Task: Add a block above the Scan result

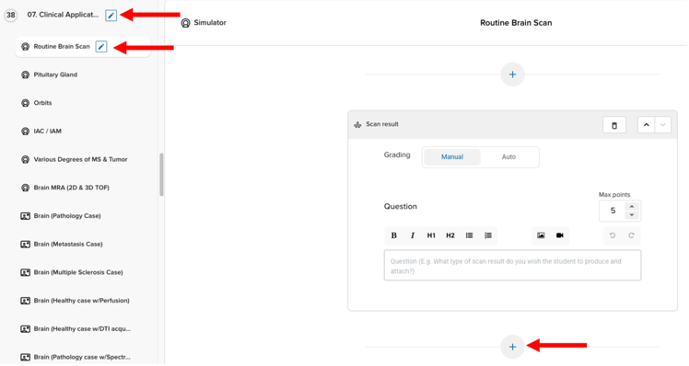Action: coord(512,75)
